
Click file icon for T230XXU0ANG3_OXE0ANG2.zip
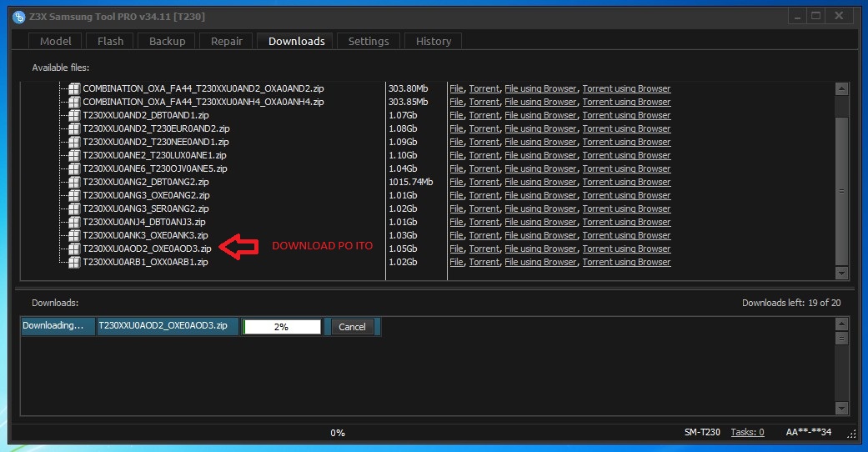coord(74,195)
